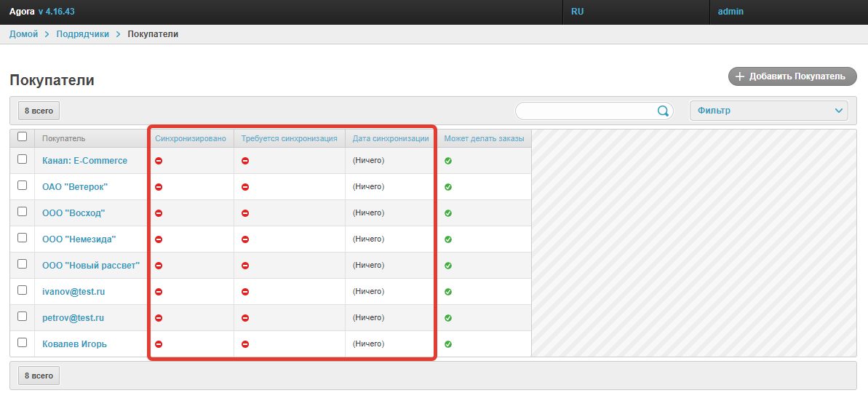Screen dimensions: 868x401
Task: Expand the Фильтр dropdown
Action: (768, 111)
